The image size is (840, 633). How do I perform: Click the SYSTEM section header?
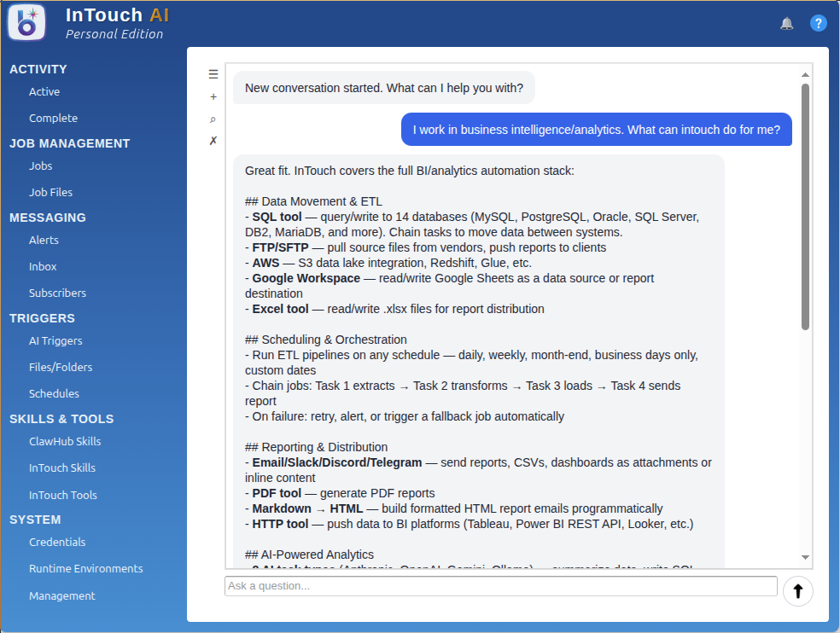pos(35,520)
